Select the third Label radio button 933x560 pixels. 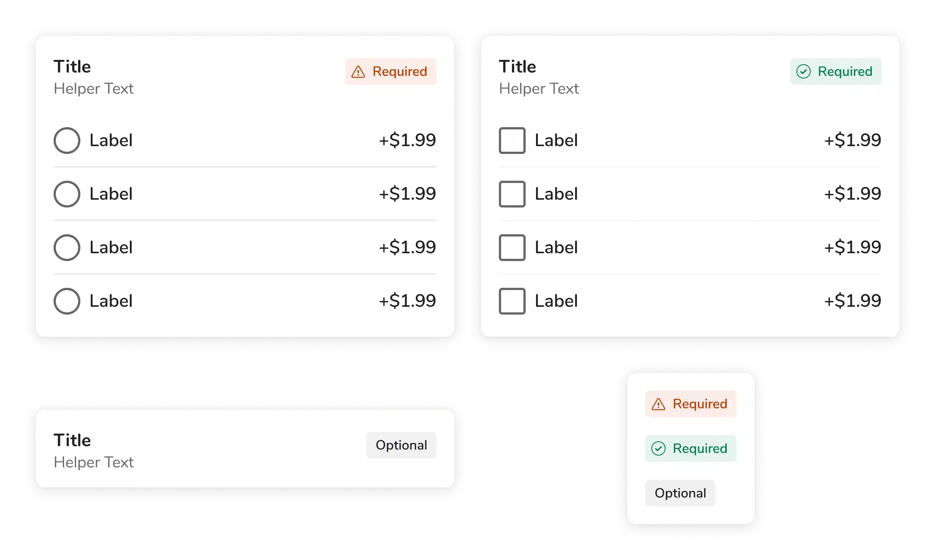tap(67, 248)
